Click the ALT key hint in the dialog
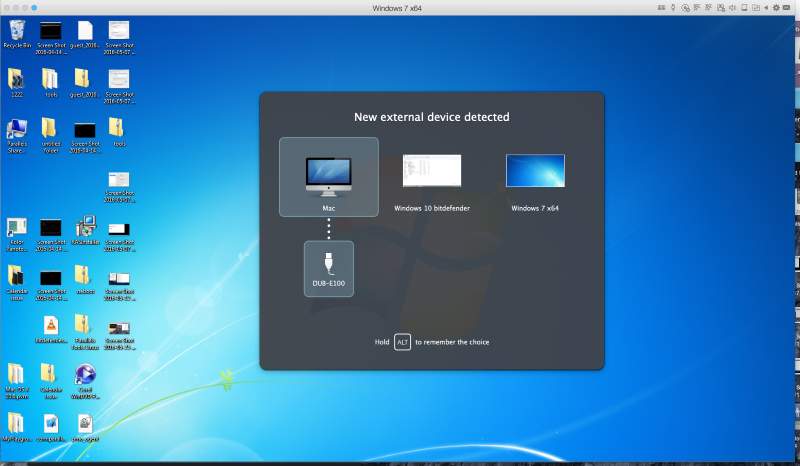Screen dimensions: 800x466 point(402,342)
